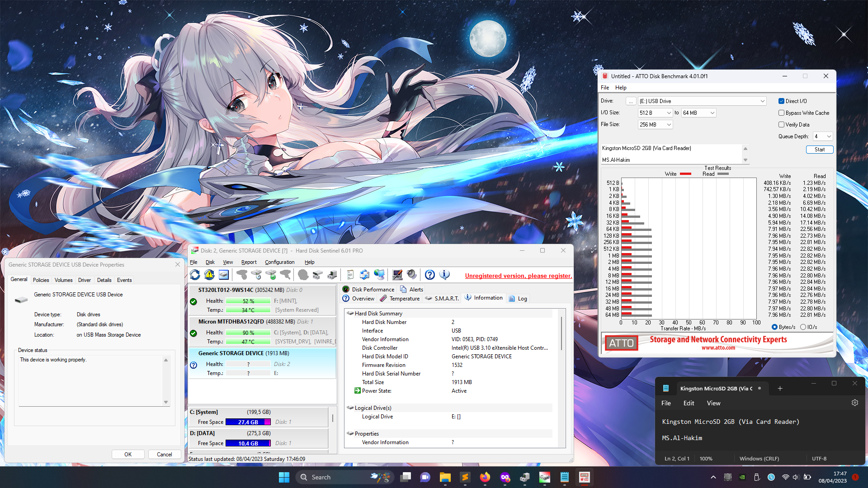Click the green health check for ST320LT012 disk
The height and width of the screenshot is (488, 868).
(x=193, y=301)
